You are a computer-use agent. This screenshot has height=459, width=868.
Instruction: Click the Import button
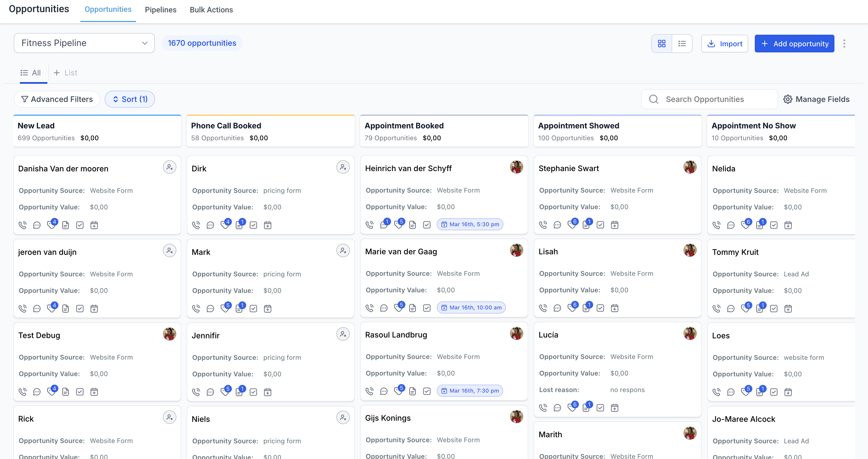(x=725, y=44)
